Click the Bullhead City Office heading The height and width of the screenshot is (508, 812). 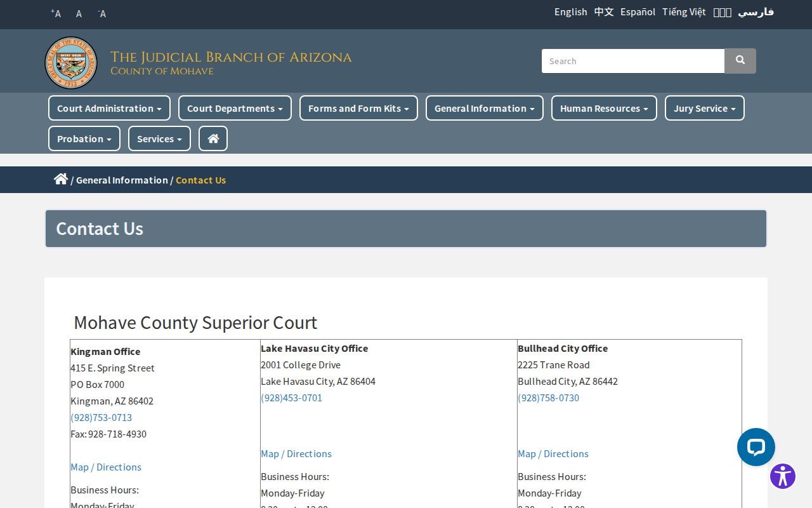click(x=563, y=348)
